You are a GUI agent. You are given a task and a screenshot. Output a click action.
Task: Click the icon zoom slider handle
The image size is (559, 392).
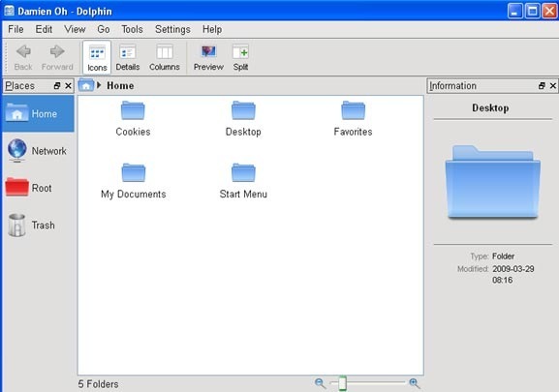342,383
